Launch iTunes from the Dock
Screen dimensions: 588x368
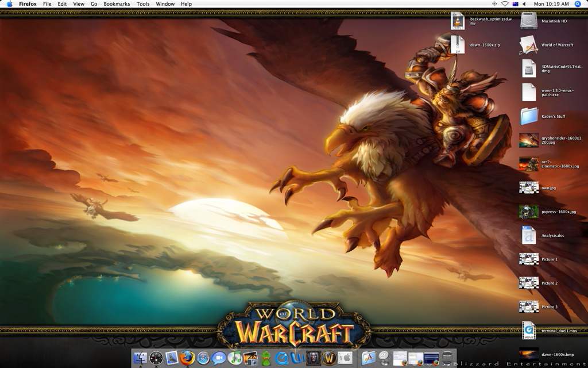point(235,358)
